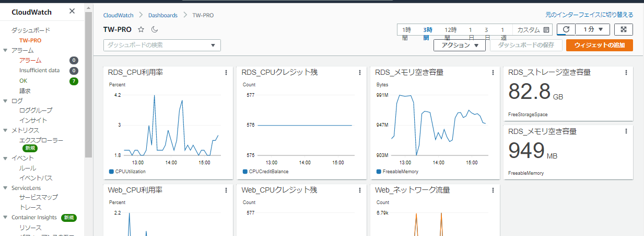644x236 pixels.
Task: Open the Web_ネットワーク流量 widget menu
Action: pyautogui.click(x=494, y=190)
